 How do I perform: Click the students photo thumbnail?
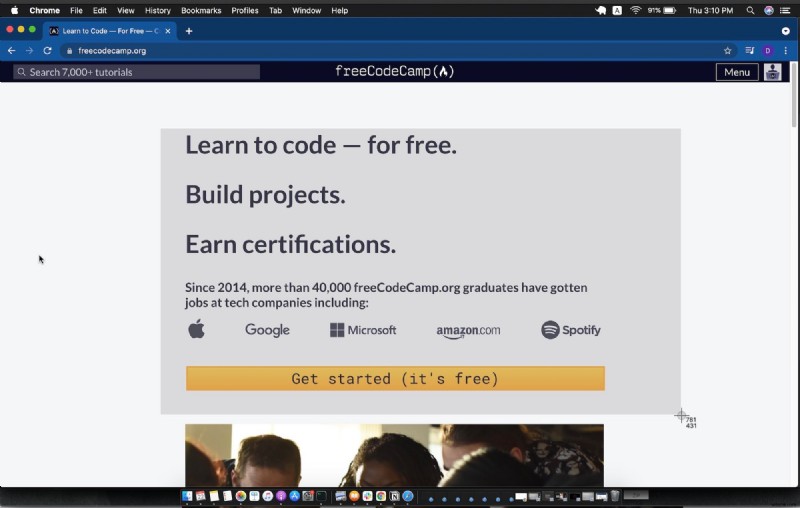(394, 455)
